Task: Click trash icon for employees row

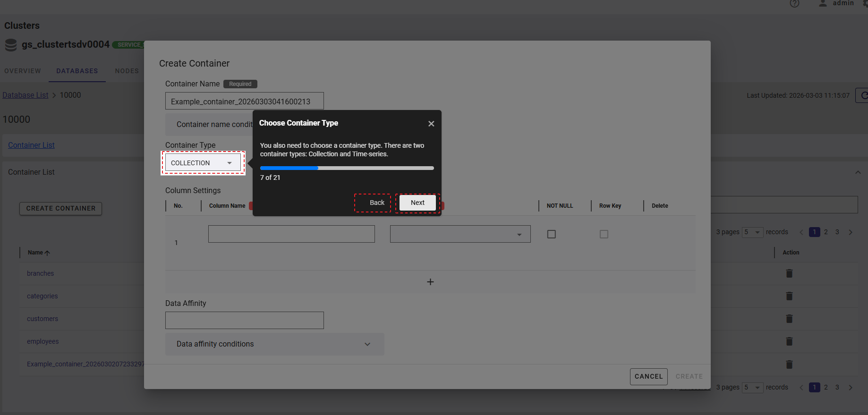Action: (x=789, y=341)
